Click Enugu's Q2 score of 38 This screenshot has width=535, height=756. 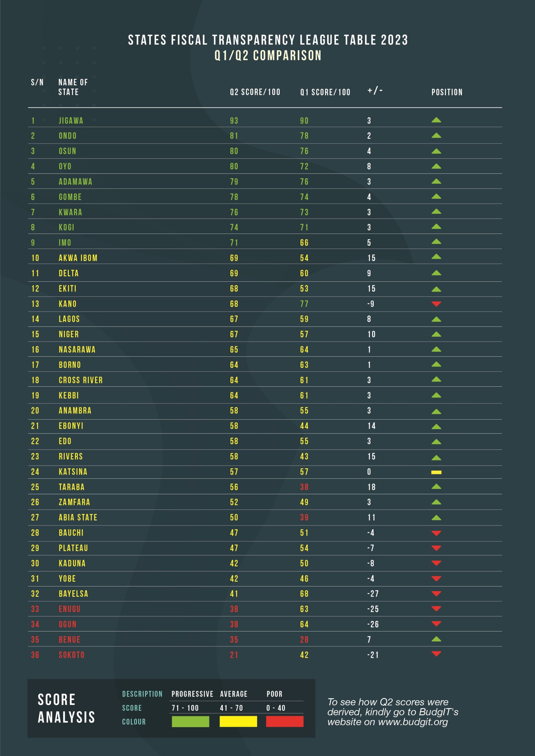tap(234, 609)
